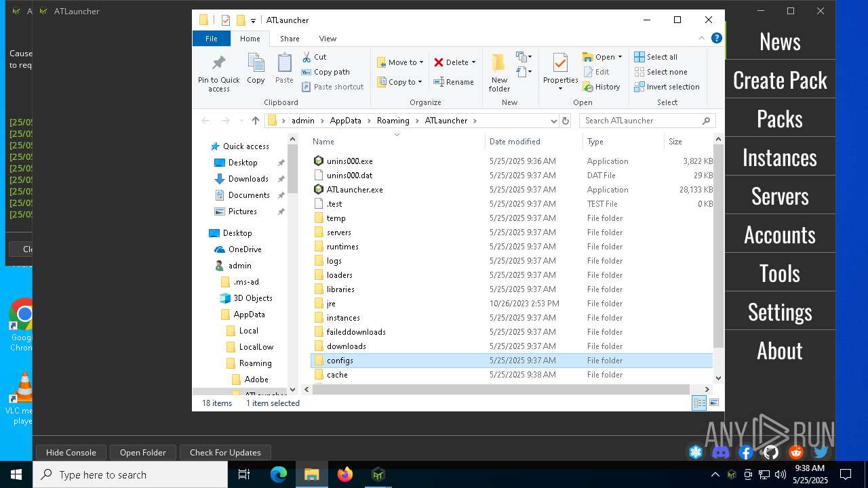Screen dimensions: 868x488
Task: Open Microsoft Edge from taskbar
Action: [x=279, y=474]
